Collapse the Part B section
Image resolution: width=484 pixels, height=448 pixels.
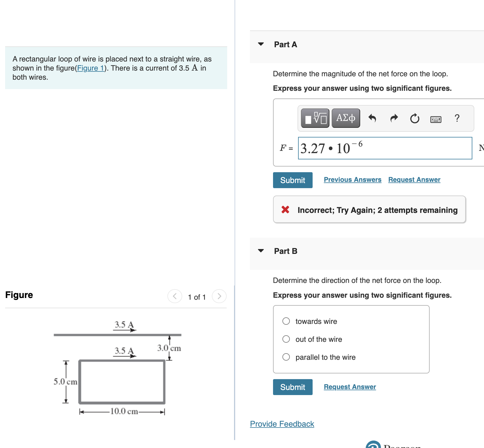pos(261,251)
